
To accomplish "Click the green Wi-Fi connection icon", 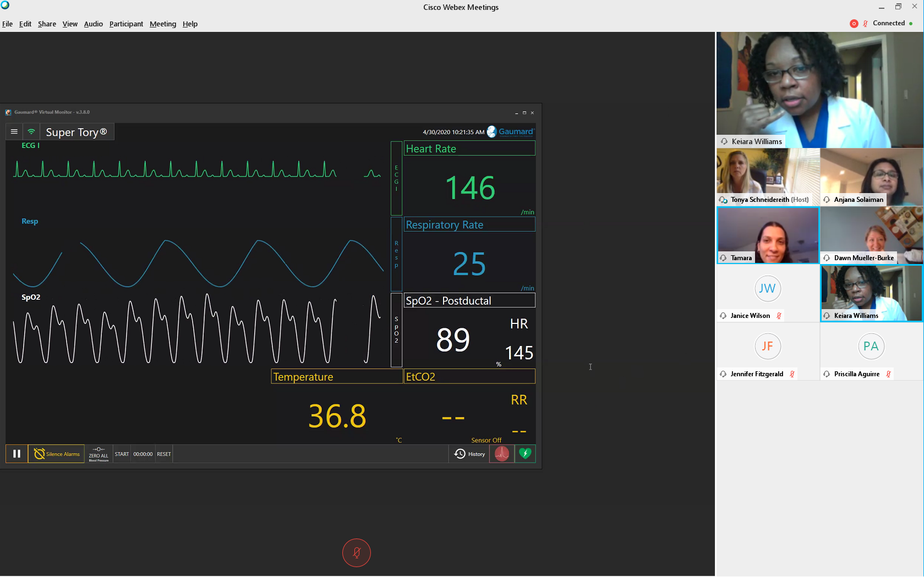I will [31, 132].
